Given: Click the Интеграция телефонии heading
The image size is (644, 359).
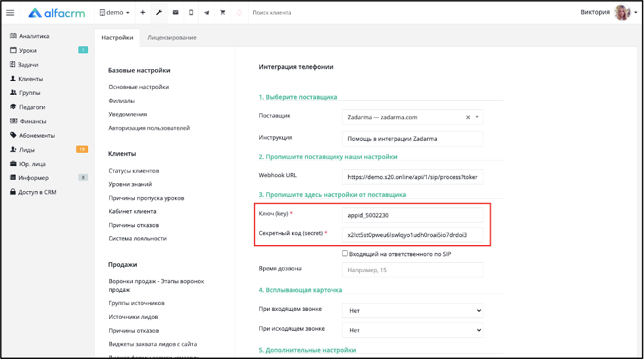Looking at the screenshot, I should (x=296, y=67).
